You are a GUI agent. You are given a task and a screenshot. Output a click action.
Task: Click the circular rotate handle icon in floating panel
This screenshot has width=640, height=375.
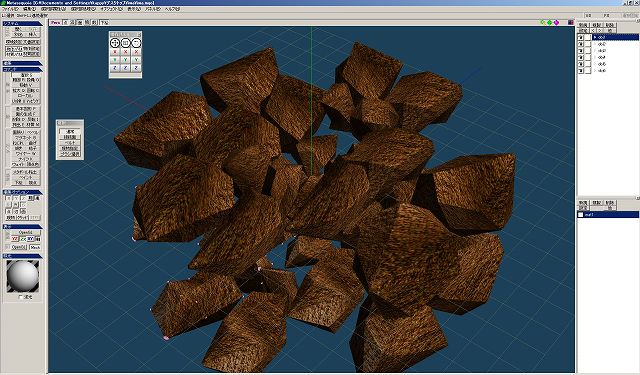point(136,43)
